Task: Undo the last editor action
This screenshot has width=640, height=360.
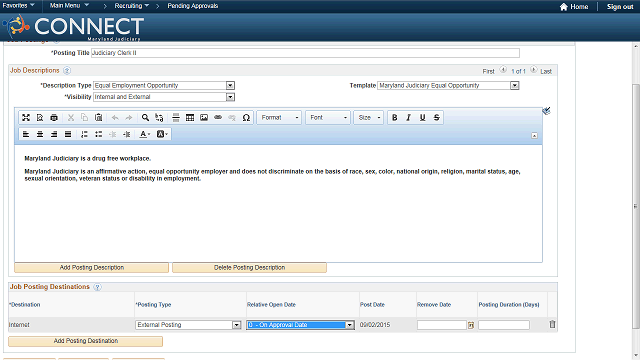Action: click(x=115, y=118)
